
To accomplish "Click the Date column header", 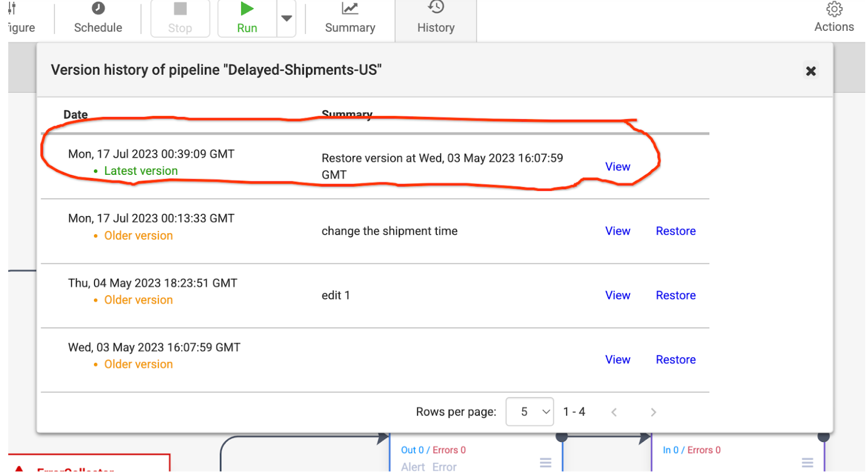I will [76, 114].
